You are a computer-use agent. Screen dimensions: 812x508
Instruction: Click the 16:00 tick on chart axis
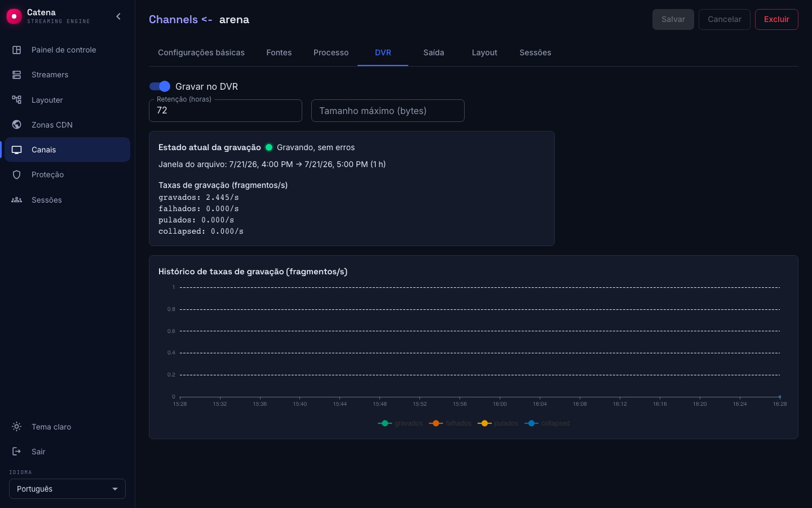click(500, 404)
